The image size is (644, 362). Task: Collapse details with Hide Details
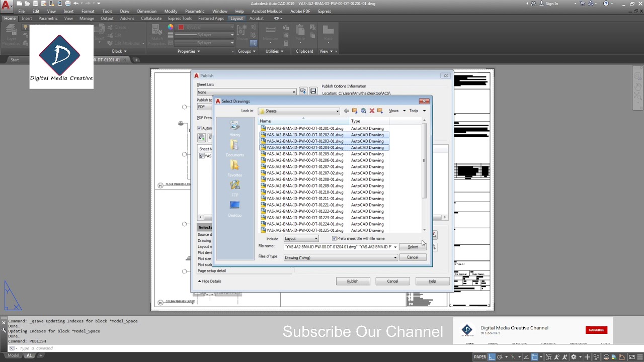coord(210,281)
